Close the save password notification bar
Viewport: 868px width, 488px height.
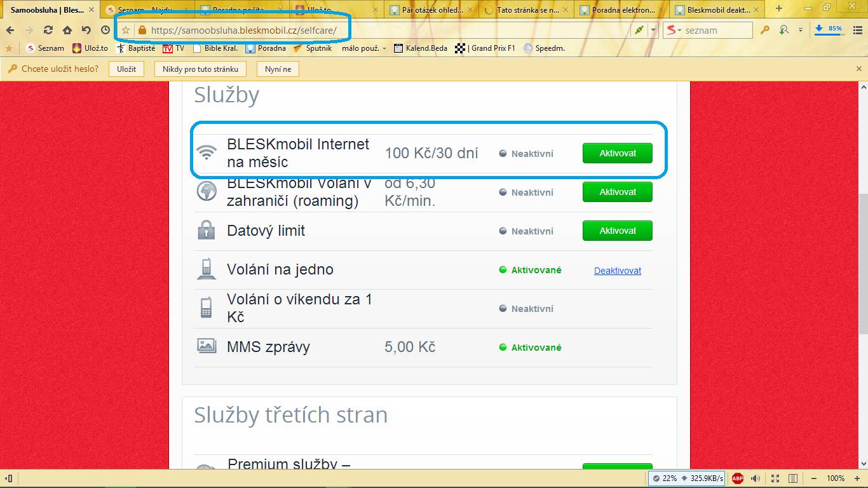(x=859, y=69)
